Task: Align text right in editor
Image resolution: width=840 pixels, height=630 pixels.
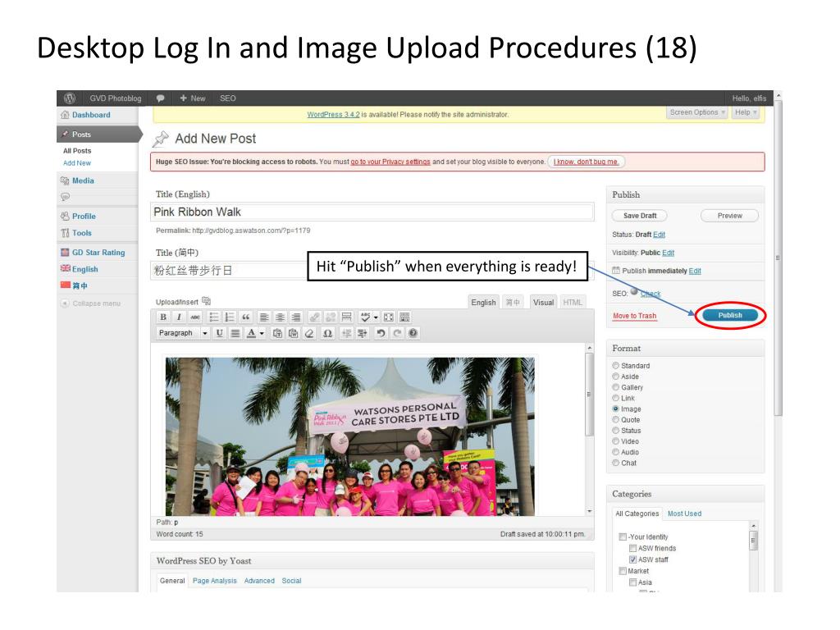Action: [x=295, y=317]
